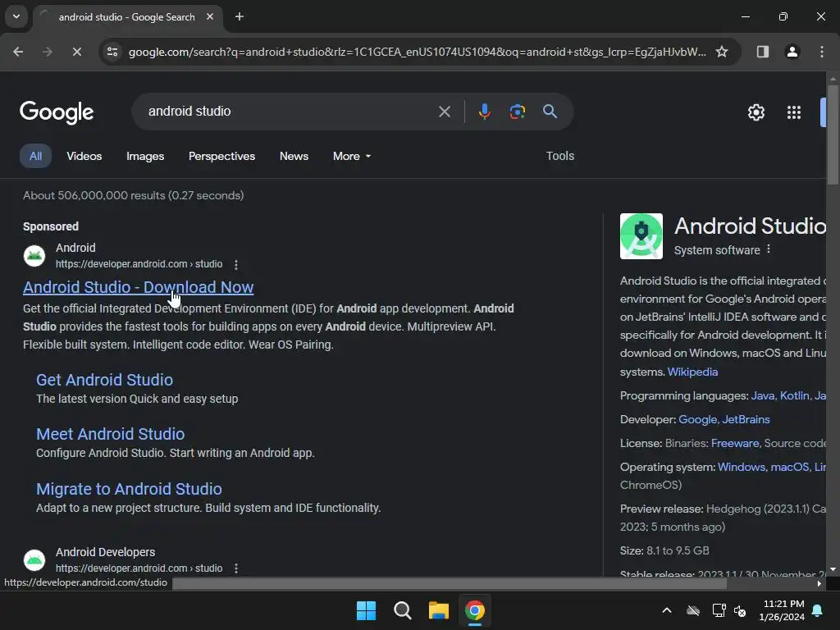
Task: Close the android studio Google Search tab
Action: tap(210, 16)
